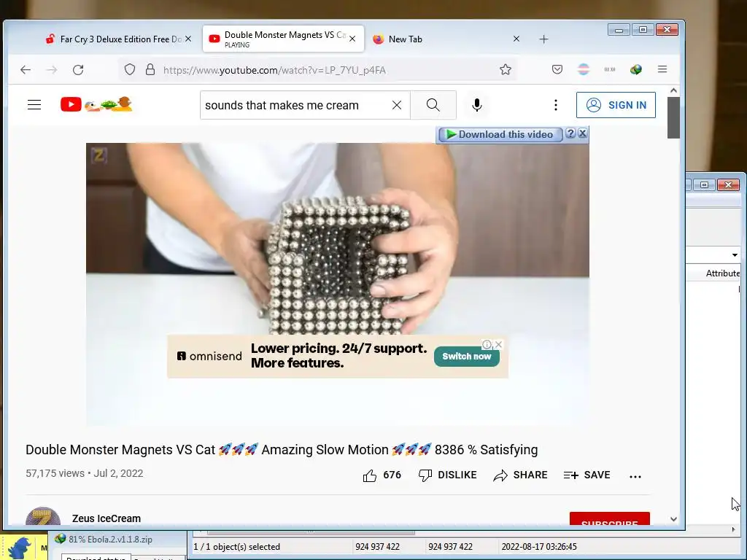Image resolution: width=747 pixels, height=560 pixels.
Task: Click the page scrollbar up arrow
Action: pos(673,90)
